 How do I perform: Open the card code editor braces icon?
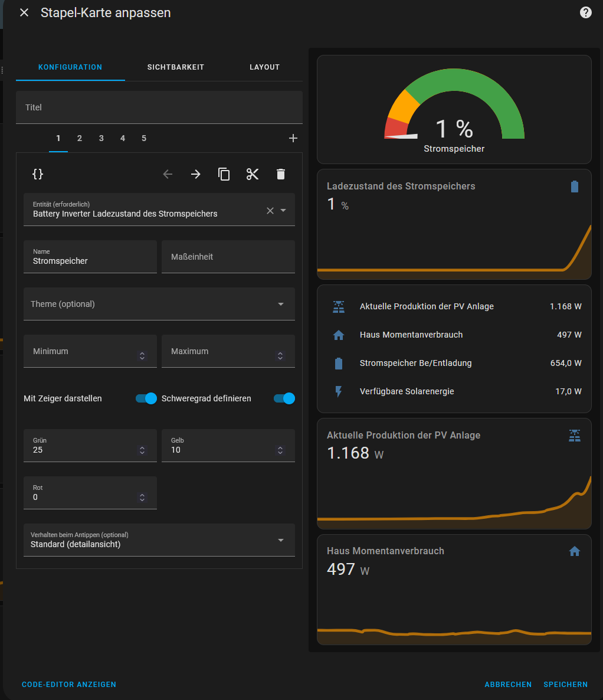tap(38, 174)
